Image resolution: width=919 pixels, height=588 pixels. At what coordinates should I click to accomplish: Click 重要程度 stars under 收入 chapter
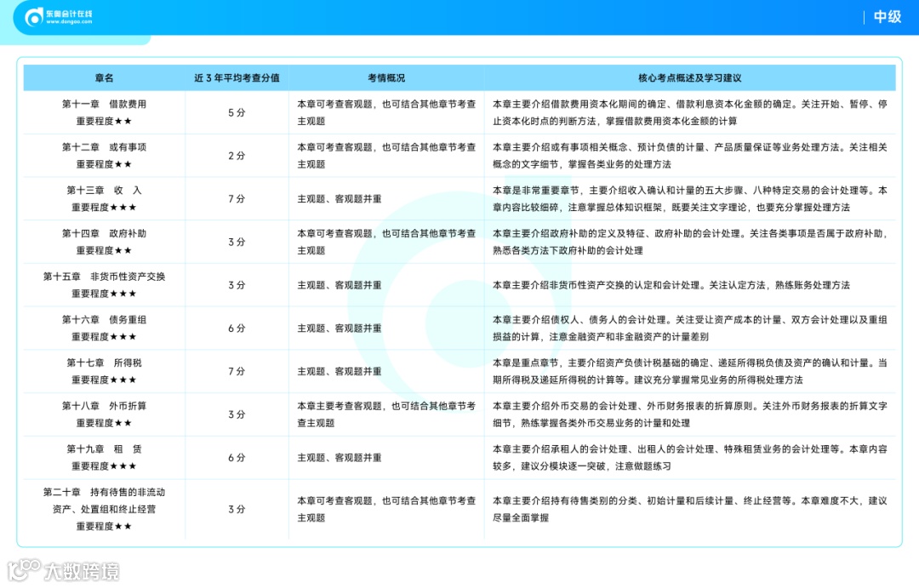click(105, 208)
